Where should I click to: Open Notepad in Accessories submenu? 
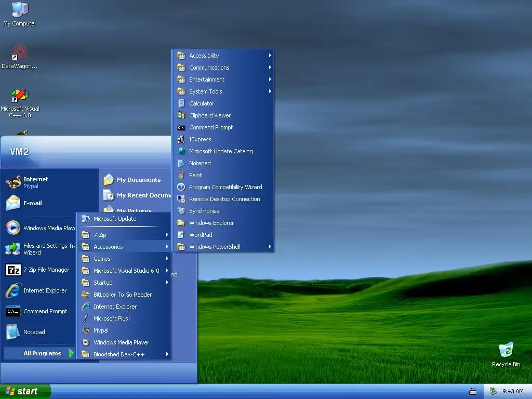223,163
